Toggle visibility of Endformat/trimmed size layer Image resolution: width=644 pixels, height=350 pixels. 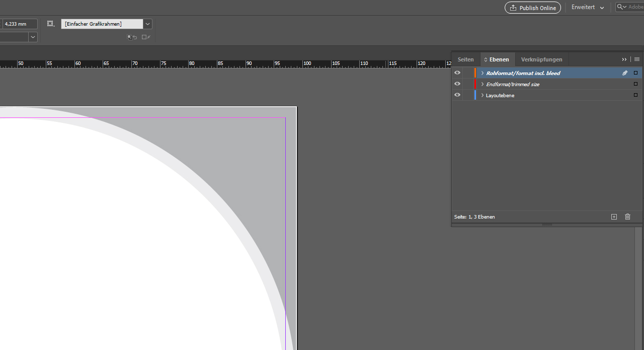point(457,84)
